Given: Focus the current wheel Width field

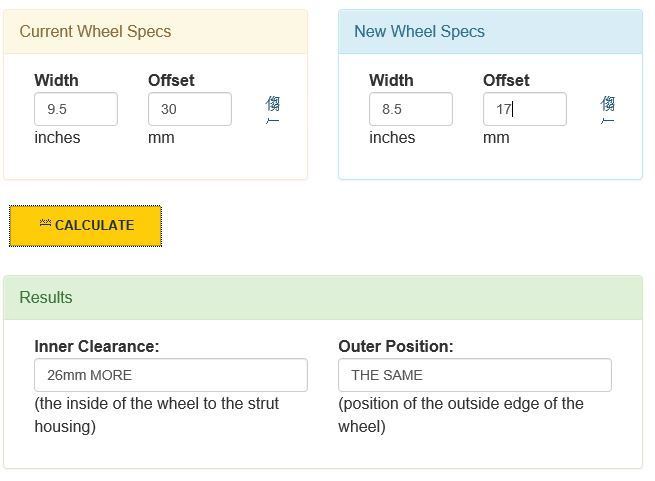Looking at the screenshot, I should click(75, 109).
